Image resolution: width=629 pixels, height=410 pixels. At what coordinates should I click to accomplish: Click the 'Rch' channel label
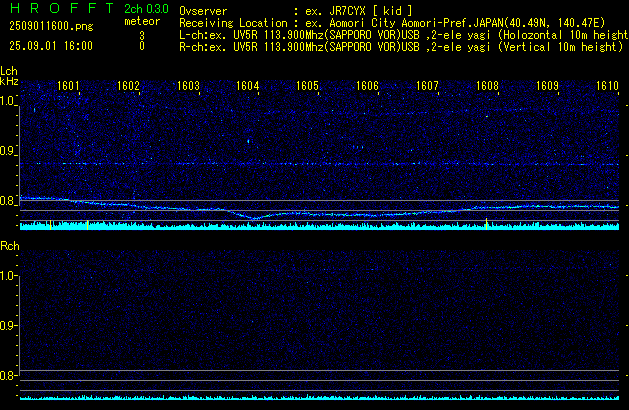point(10,246)
